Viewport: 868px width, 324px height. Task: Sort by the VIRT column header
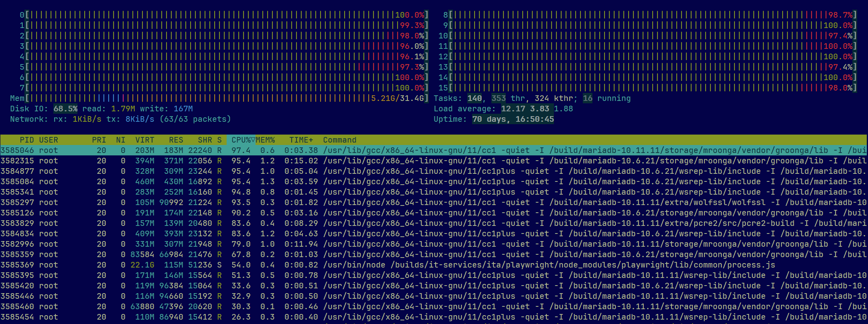[x=145, y=140]
